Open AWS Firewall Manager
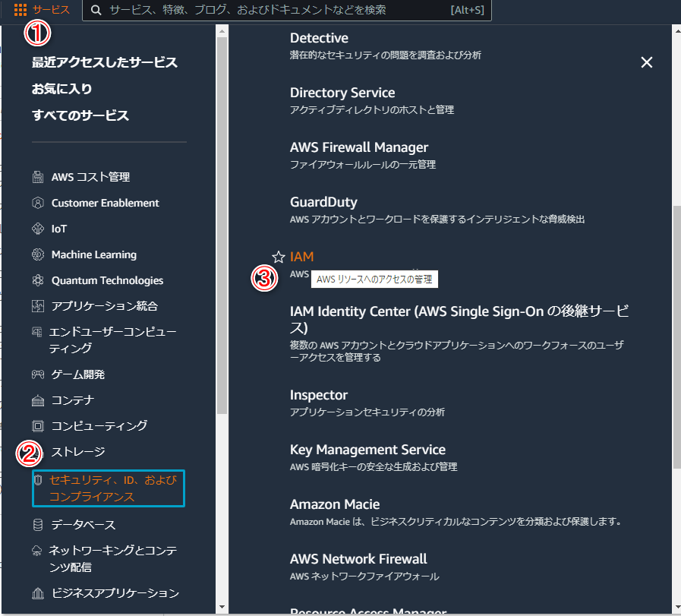The height and width of the screenshot is (616, 681). pos(359,147)
